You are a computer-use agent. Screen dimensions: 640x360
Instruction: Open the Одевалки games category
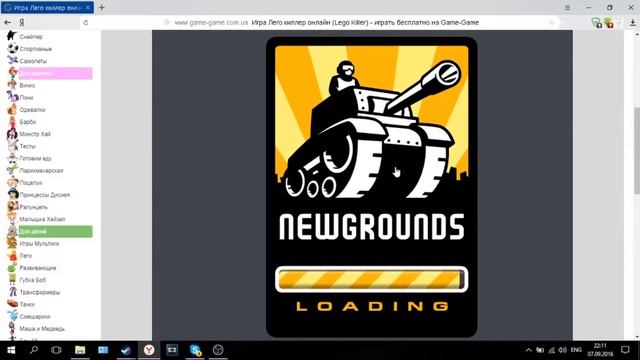pyautogui.click(x=32, y=110)
